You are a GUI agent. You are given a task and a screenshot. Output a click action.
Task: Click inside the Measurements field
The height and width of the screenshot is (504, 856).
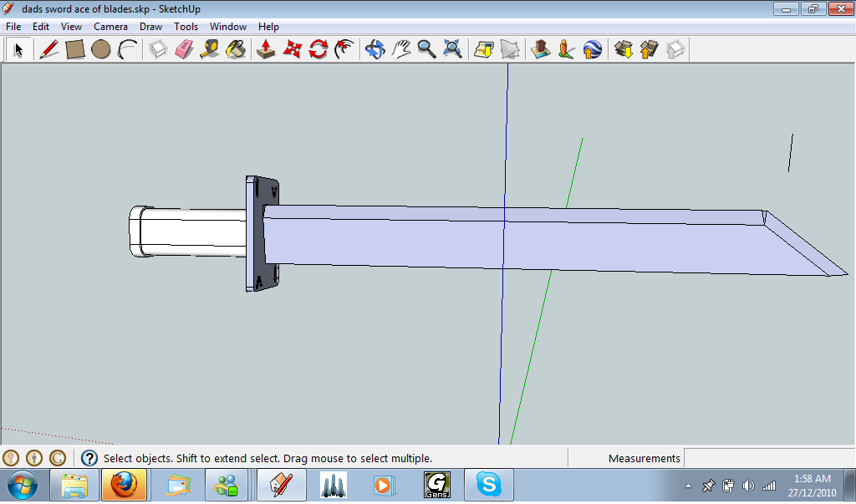click(x=752, y=457)
